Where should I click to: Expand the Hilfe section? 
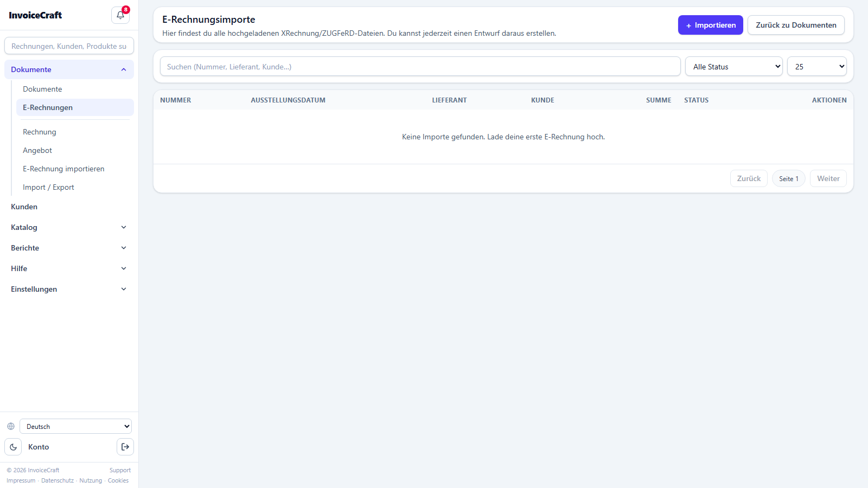tap(69, 268)
